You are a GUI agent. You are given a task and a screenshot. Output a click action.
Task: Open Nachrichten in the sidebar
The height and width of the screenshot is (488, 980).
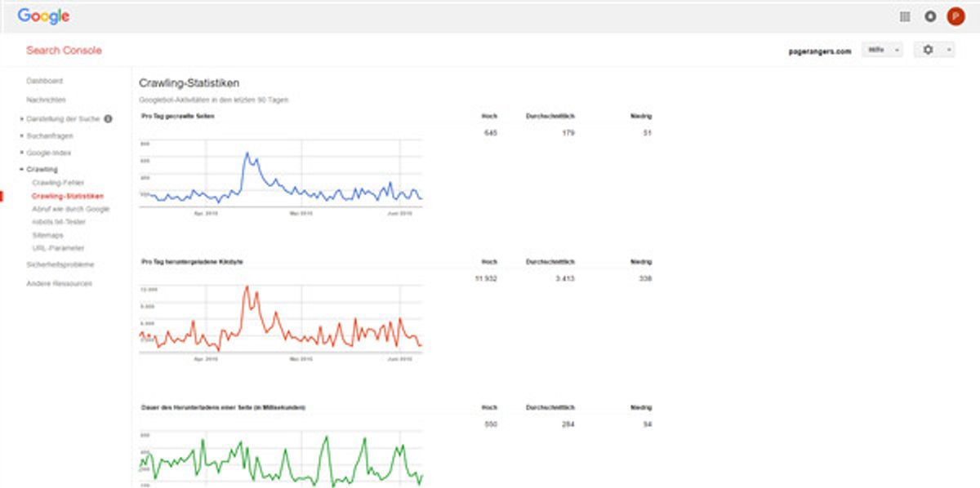point(46,100)
